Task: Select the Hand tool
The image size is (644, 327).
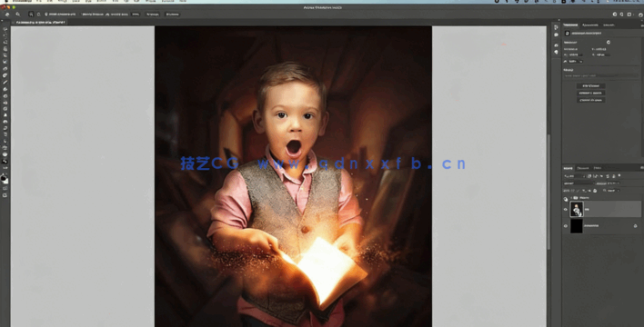Action: [x=5, y=154]
